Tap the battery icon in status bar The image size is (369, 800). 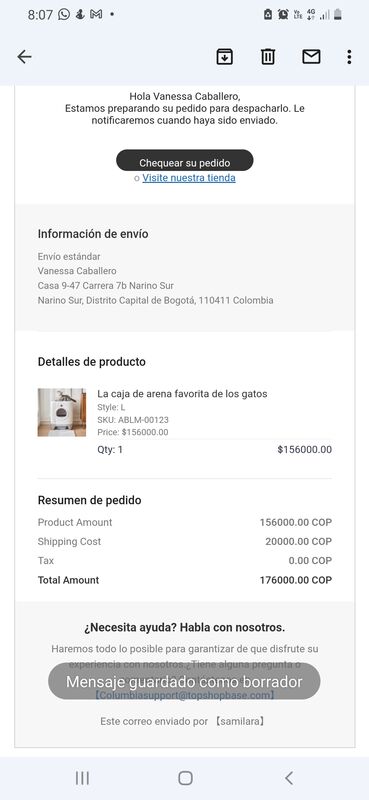pos(337,15)
